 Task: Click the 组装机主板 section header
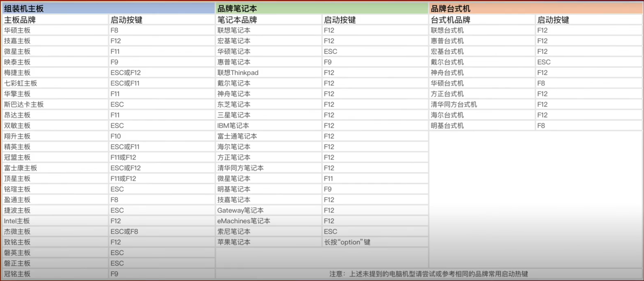click(x=24, y=9)
